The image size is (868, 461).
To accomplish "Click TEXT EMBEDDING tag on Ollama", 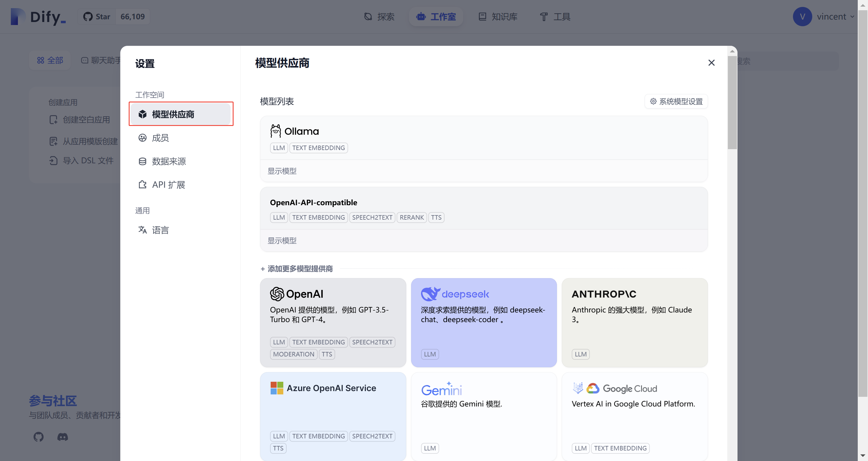I will pyautogui.click(x=319, y=148).
